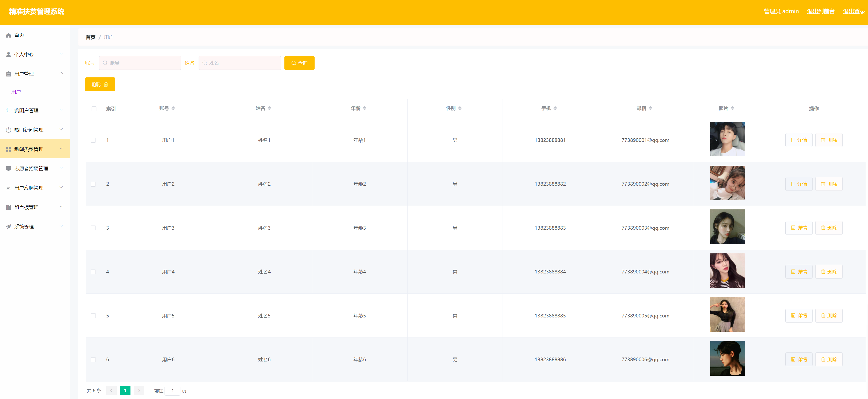Screen dimensions: 868x399
Task: Click sort arrows on 邮箱 column
Action: click(x=650, y=108)
